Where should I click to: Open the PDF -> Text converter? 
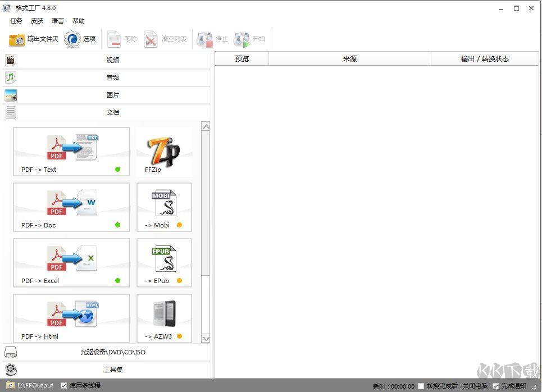point(71,151)
